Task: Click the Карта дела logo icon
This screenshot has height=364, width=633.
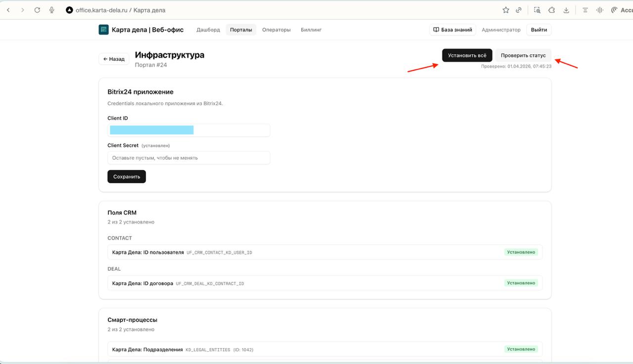Action: tap(103, 30)
